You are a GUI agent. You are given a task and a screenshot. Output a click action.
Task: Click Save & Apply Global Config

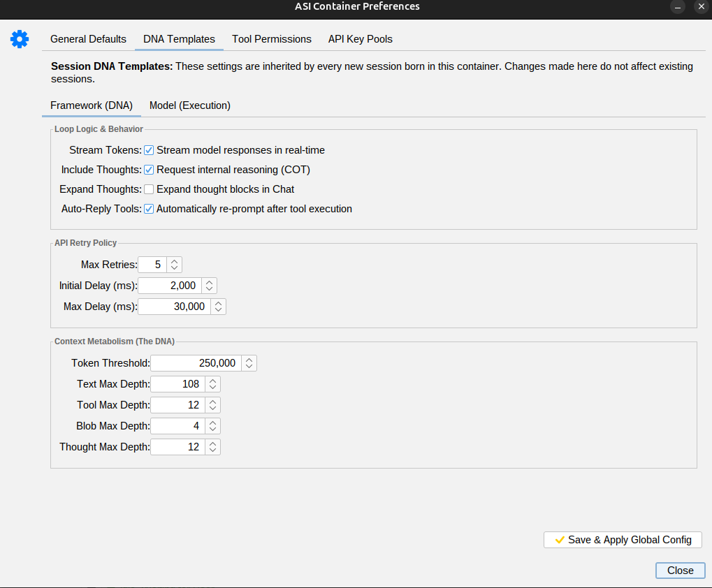tap(622, 539)
